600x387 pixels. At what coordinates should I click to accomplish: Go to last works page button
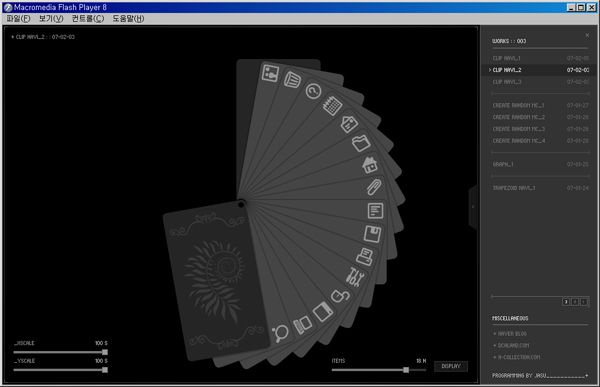584,302
